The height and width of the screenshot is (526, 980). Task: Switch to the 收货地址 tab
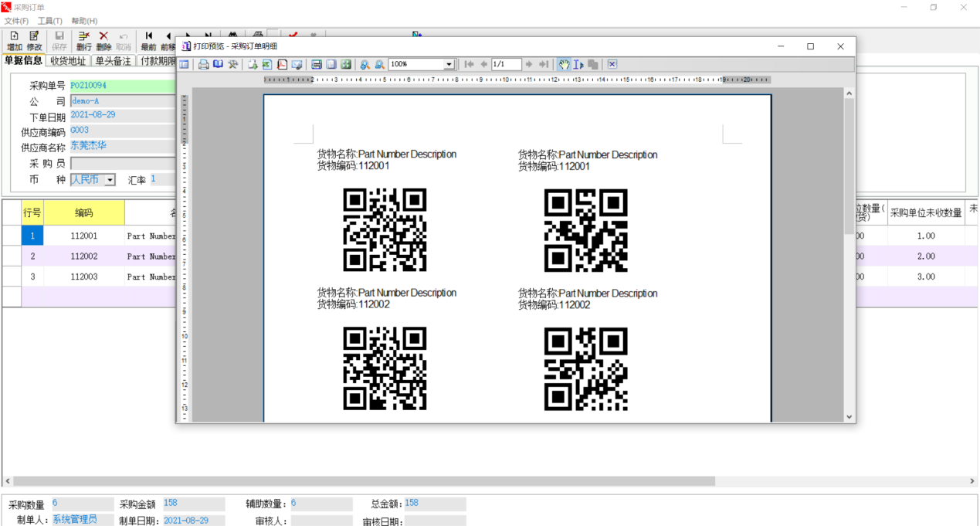67,61
